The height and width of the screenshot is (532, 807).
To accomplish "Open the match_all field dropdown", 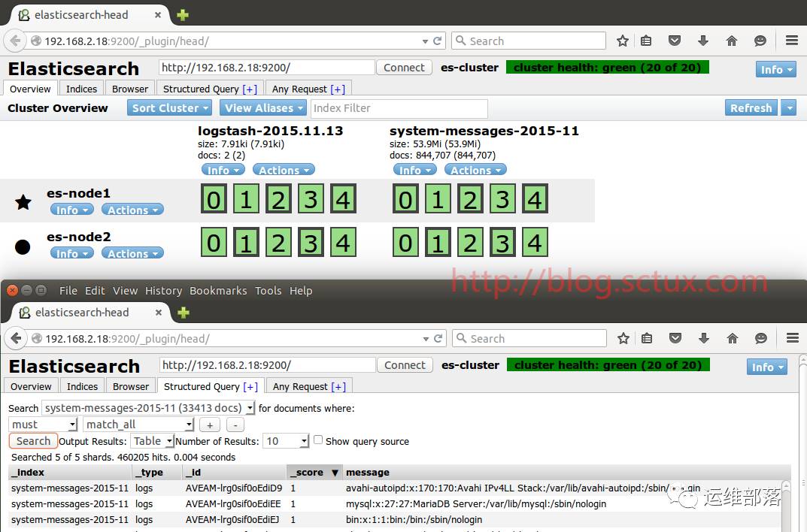I will click(x=138, y=425).
